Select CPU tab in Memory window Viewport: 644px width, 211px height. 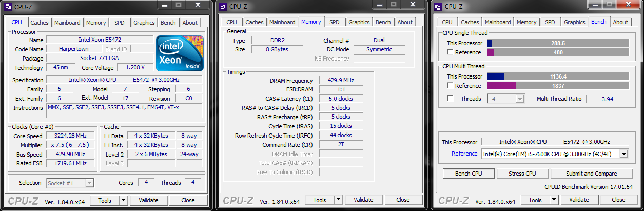coord(231,22)
